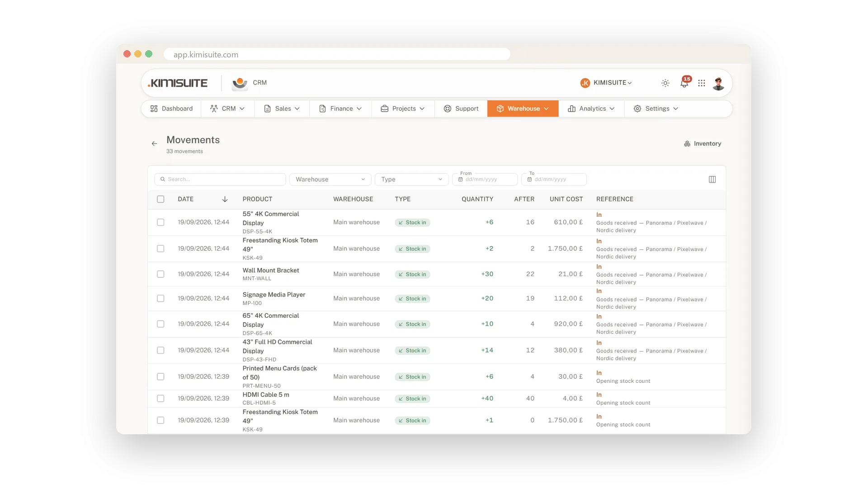Click the Projects briefcase icon

385,109
